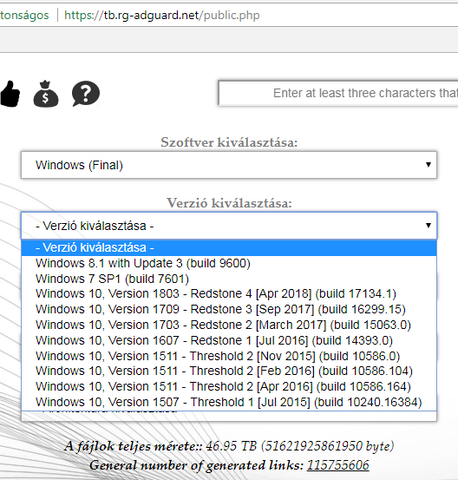
Task: Pick Version 1511 Threshold 2 [Feb 2016]
Action: point(229,371)
